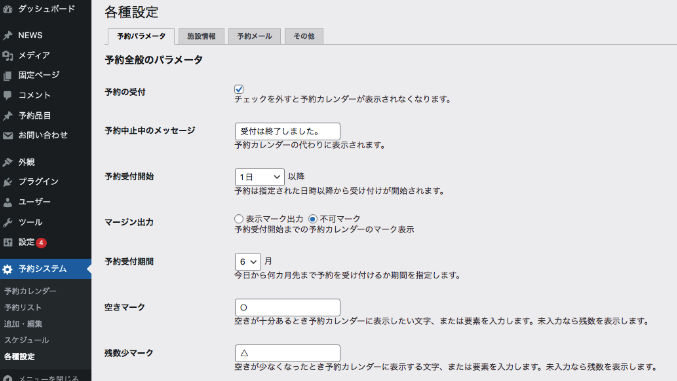Click the 予約全般のパラメータ heading
Viewport: 677px width, 381px height.
pos(154,60)
